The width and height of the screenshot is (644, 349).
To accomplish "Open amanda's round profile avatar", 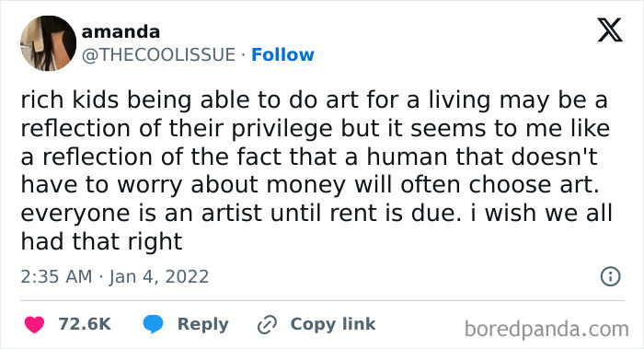I will click(x=48, y=43).
